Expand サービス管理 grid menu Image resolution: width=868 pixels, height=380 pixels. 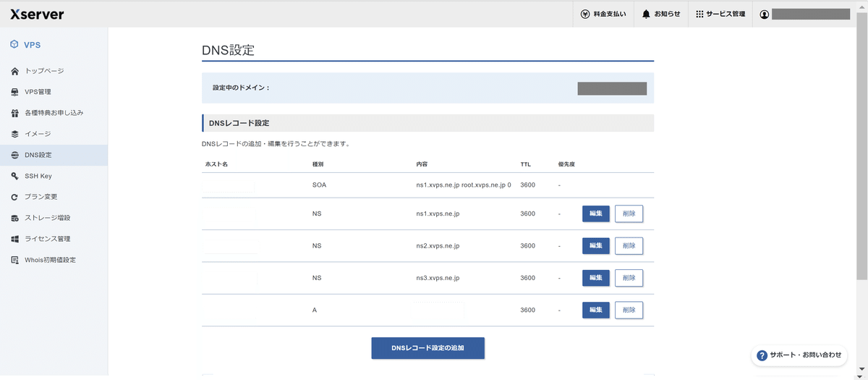click(720, 14)
